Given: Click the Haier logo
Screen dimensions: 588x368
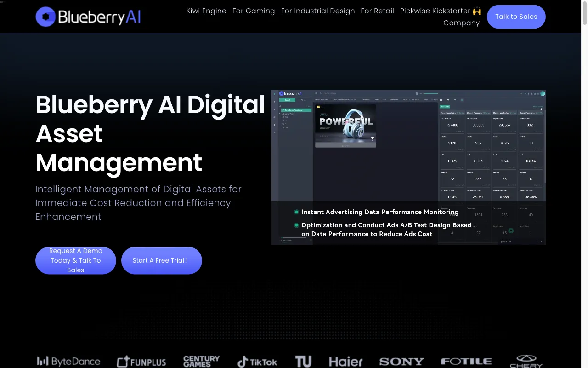Looking at the screenshot, I should (345, 362).
